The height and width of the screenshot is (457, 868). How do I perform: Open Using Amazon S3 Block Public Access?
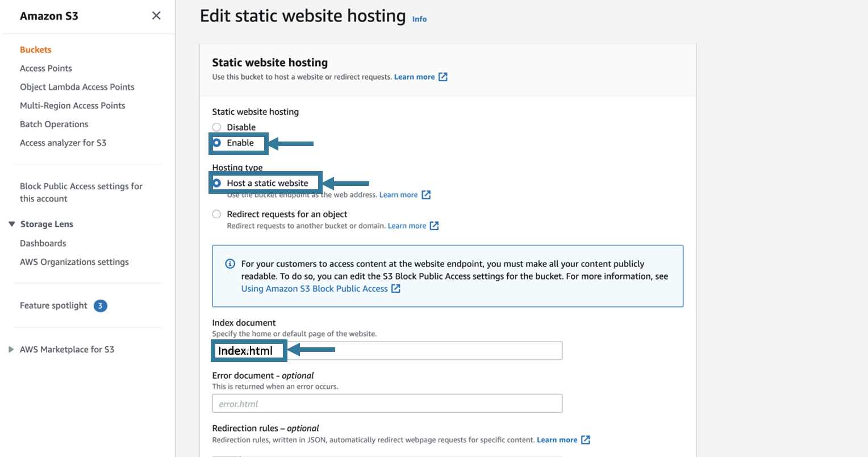point(315,289)
